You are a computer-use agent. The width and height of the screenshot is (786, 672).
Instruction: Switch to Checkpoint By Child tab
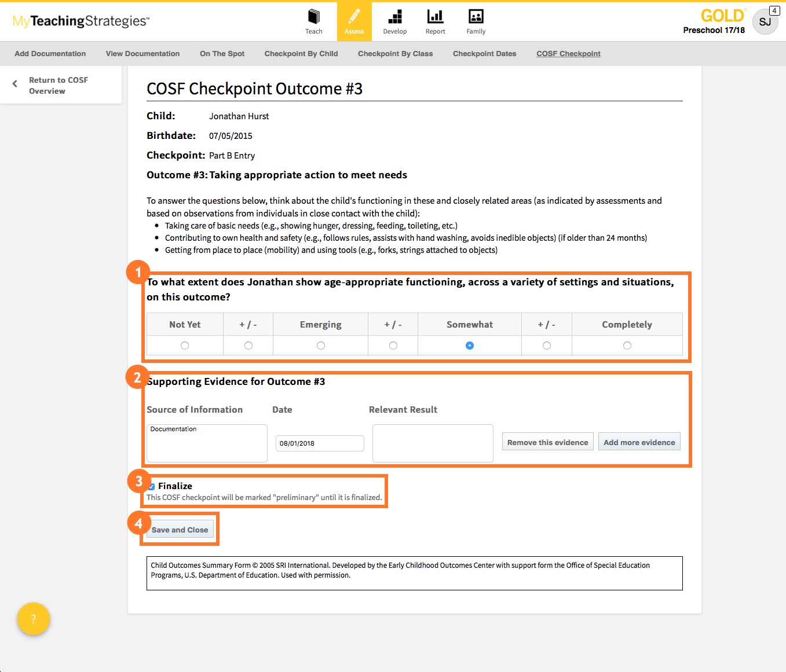[x=301, y=54]
